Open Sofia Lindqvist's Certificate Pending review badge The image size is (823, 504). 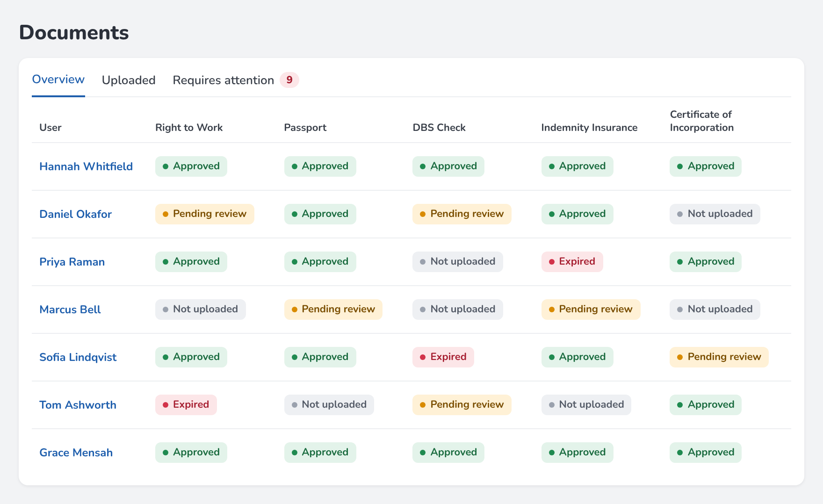point(719,357)
